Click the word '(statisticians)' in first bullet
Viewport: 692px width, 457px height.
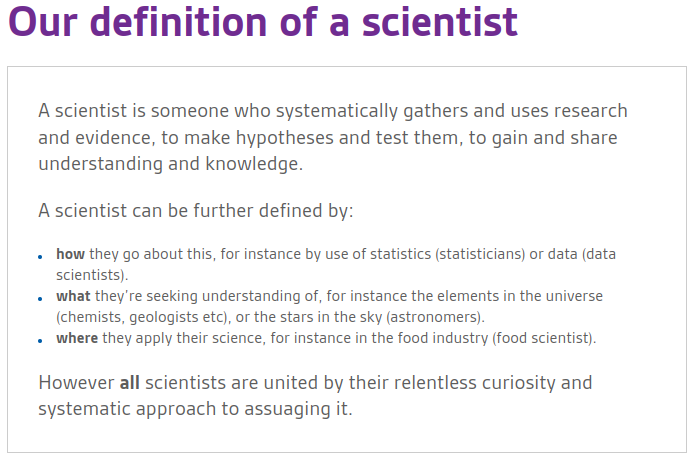(480, 255)
